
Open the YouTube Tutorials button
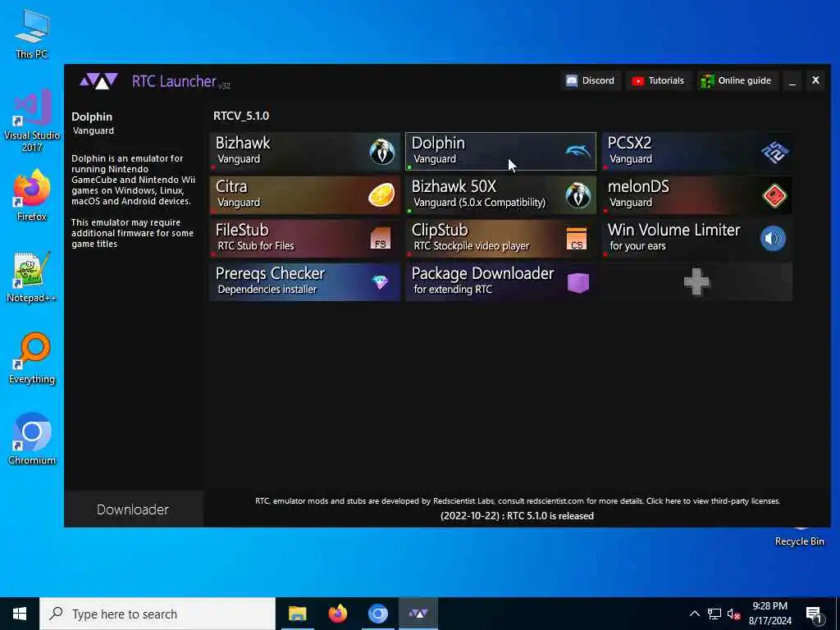click(658, 81)
